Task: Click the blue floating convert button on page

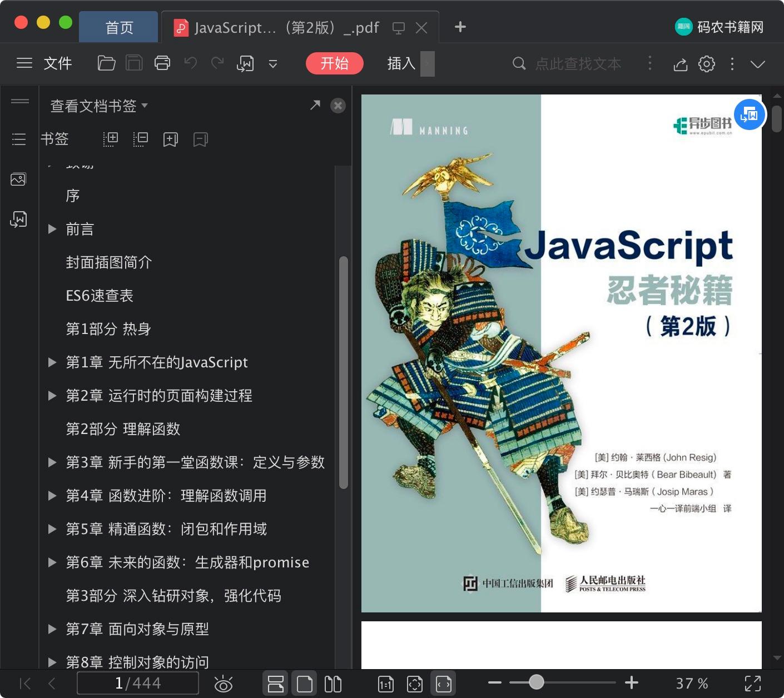Action: (x=750, y=114)
